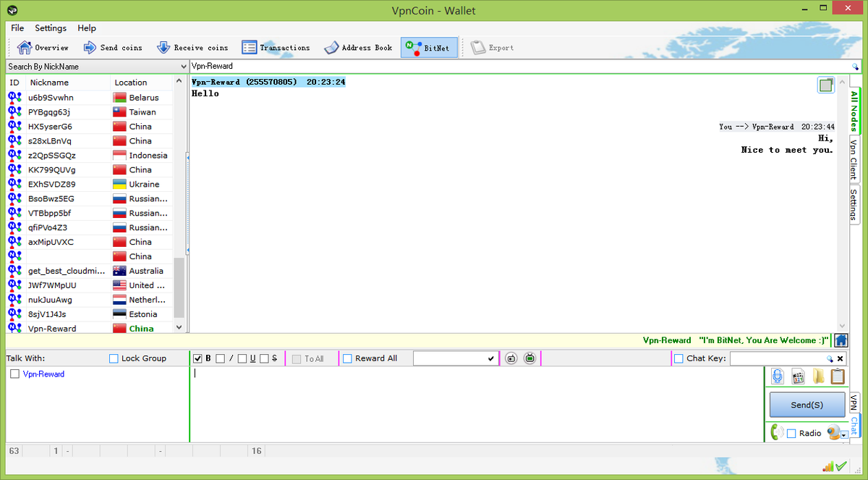Click the Send(S) button
Viewport: 868px width, 480px height.
point(807,405)
